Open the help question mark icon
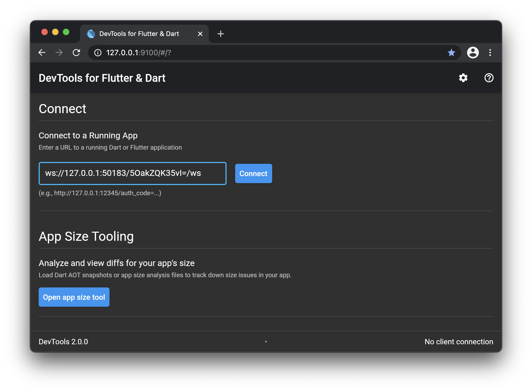Screen dimensions: 532x392 tap(489, 78)
